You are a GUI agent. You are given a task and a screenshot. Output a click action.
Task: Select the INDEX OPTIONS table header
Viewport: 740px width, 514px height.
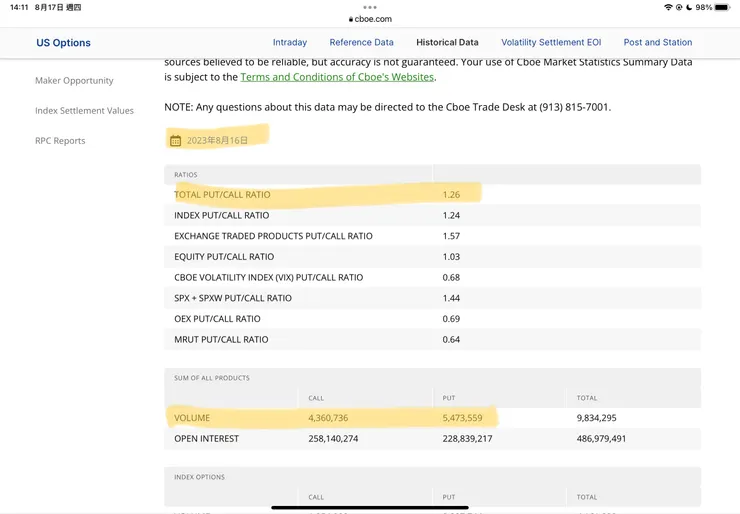200,477
